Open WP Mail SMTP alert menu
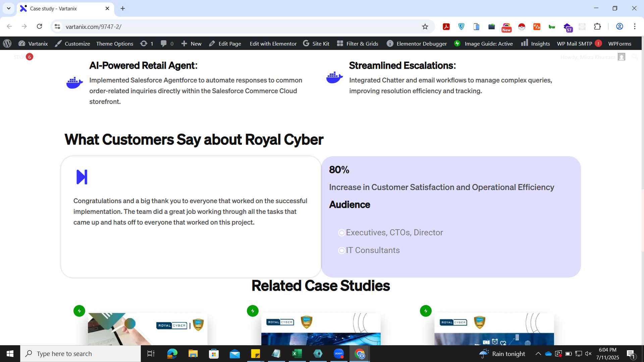Screen dimensions: 644x362 point(579,44)
